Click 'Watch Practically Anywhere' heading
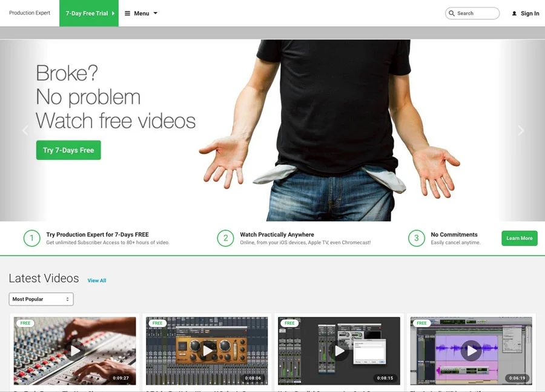 click(277, 234)
